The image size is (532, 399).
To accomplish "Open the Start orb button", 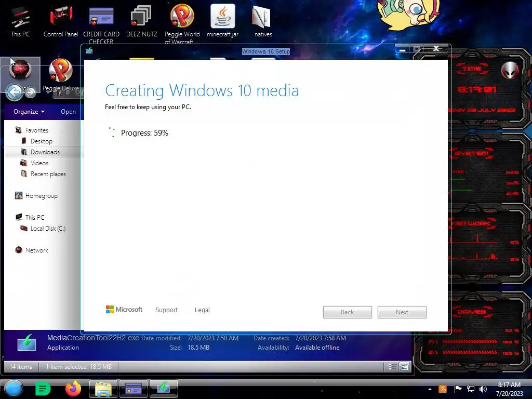I will tap(14, 389).
